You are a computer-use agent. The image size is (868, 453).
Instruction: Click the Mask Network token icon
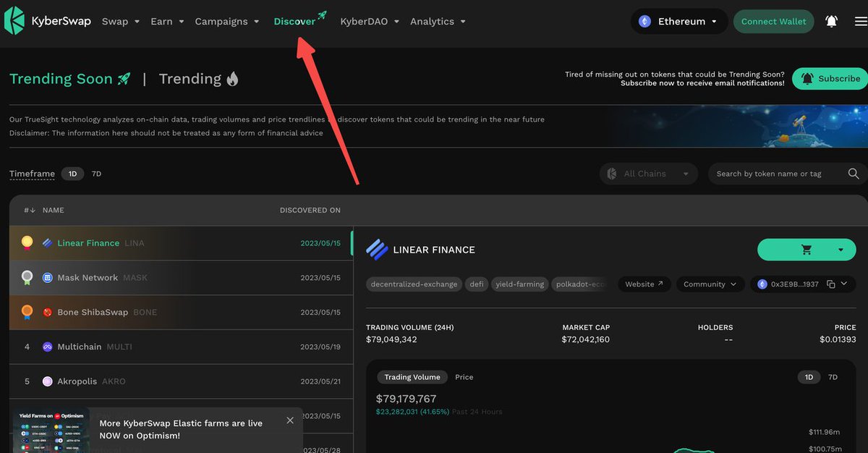[x=48, y=278]
